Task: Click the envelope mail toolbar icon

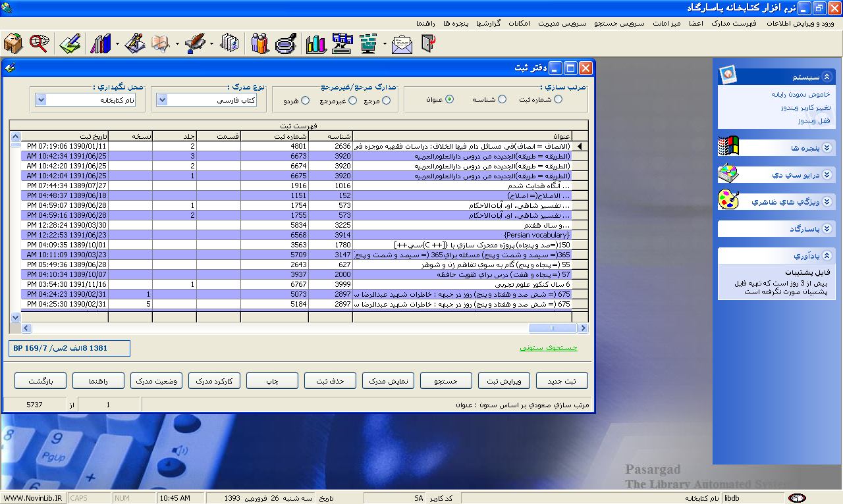Action: [402, 44]
